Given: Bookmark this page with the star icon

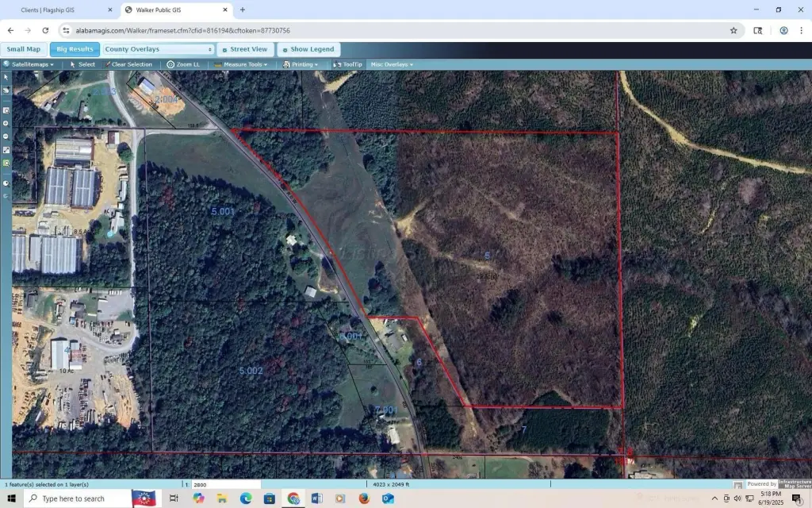Looking at the screenshot, I should (x=733, y=30).
